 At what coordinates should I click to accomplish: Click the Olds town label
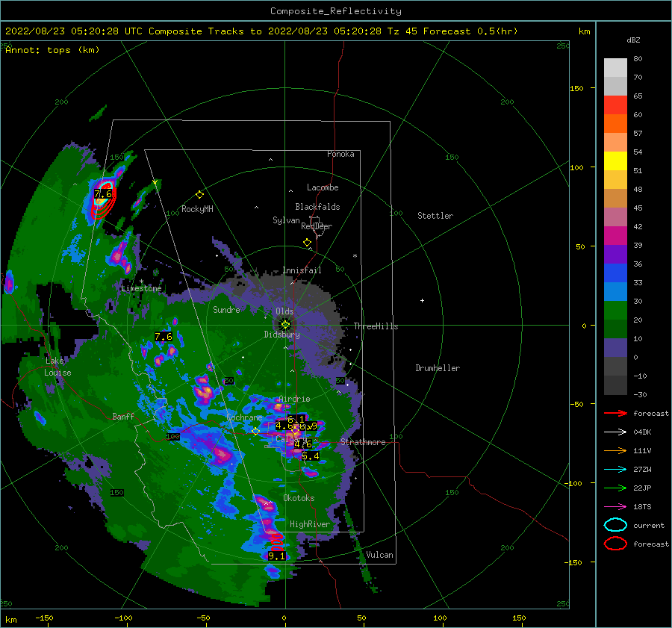(x=284, y=311)
